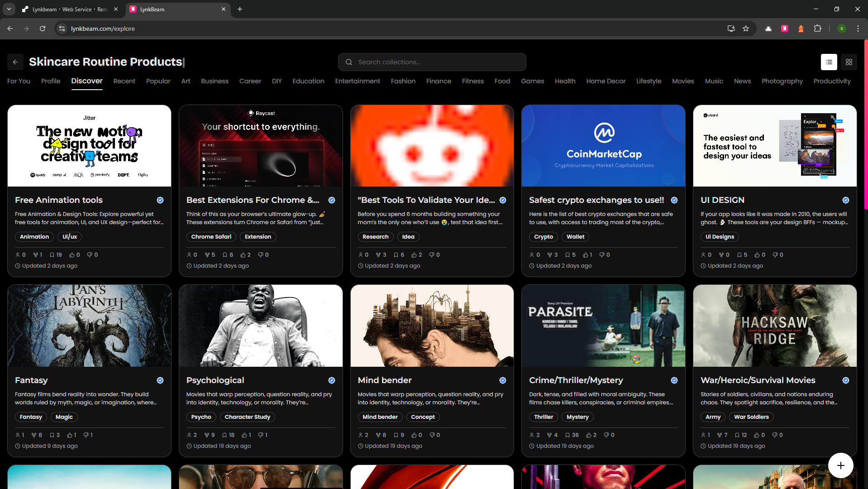Viewport: 868px width, 489px height.
Task: Click the fork icon on Mind bender card
Action: [378, 435]
